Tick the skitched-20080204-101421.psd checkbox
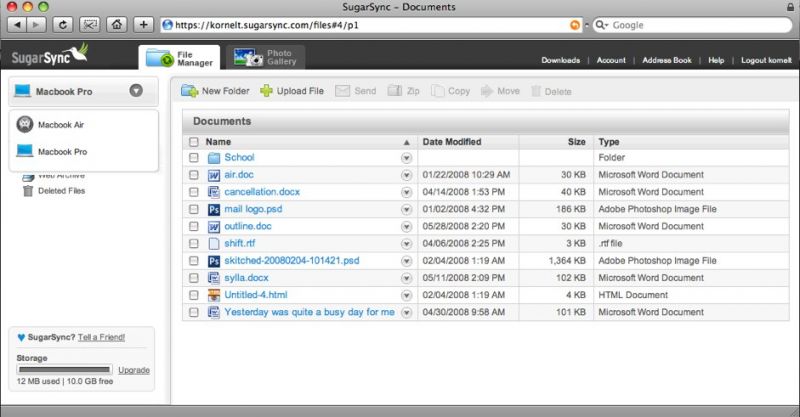 pyautogui.click(x=194, y=261)
